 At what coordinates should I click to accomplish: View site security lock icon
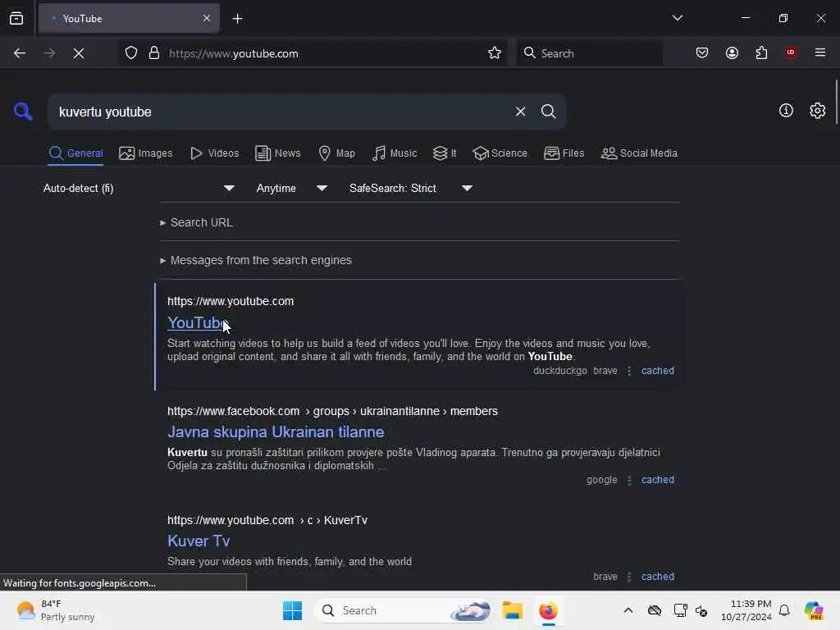(x=154, y=53)
